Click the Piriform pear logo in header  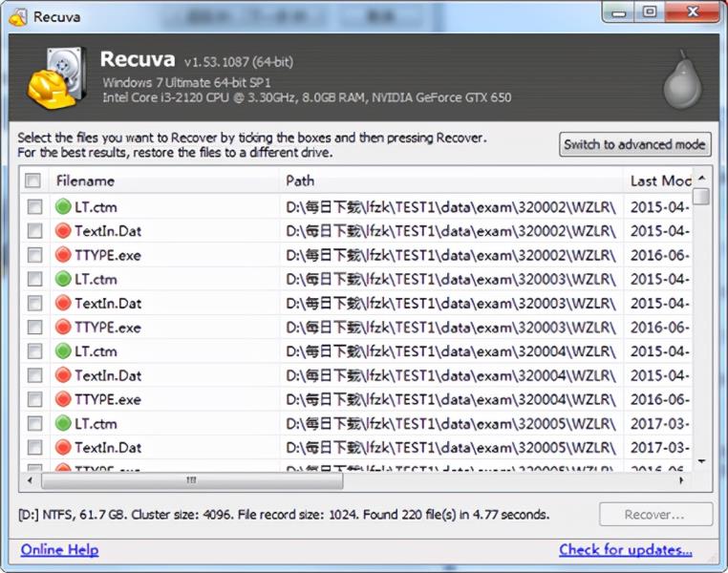[682, 80]
